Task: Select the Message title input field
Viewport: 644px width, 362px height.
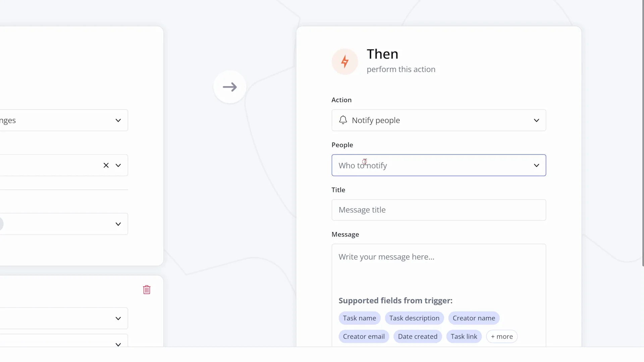Action: [438, 209]
